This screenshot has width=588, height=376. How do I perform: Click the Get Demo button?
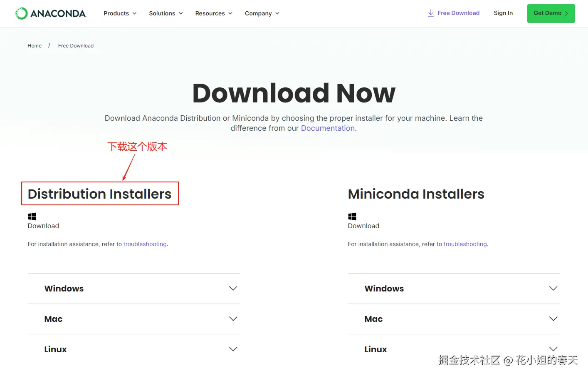551,13
